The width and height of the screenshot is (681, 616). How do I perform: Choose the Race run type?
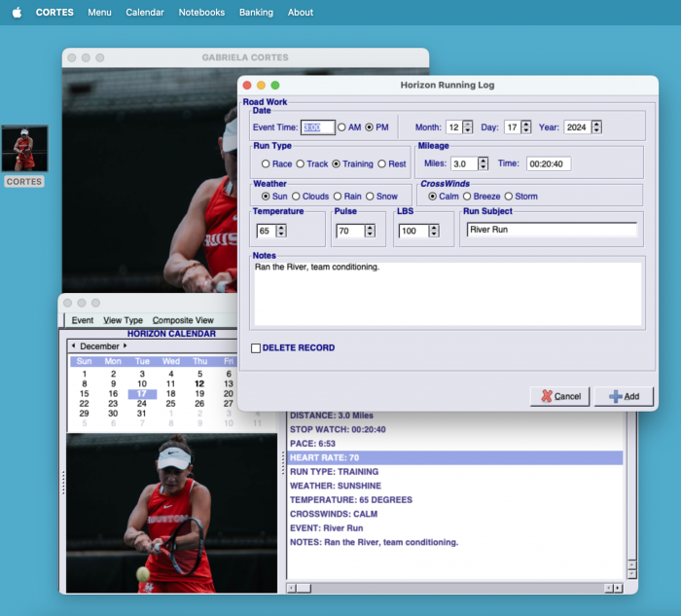click(x=266, y=164)
